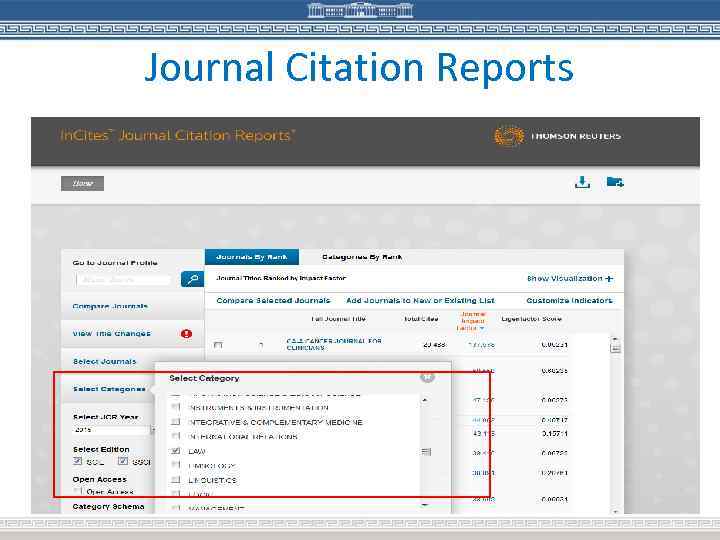Switch to the Categories By Rank tab
The image size is (720, 540).
(x=362, y=257)
